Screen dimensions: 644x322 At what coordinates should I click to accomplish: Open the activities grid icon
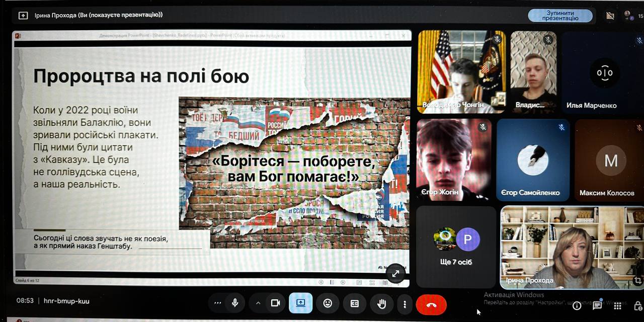click(x=617, y=305)
